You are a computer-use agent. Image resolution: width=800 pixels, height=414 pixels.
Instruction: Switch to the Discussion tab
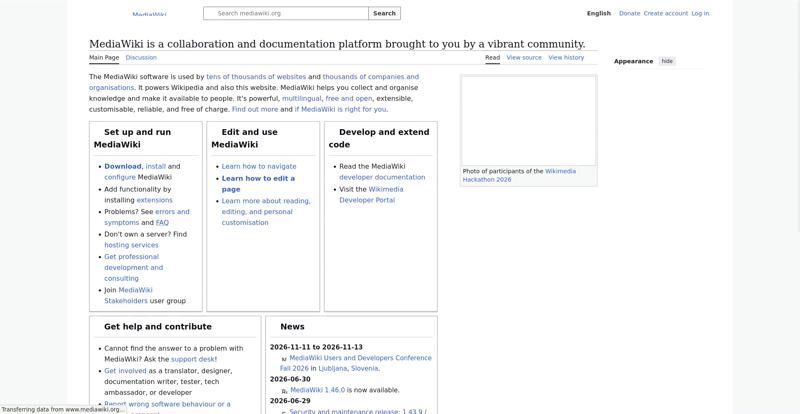click(x=141, y=58)
